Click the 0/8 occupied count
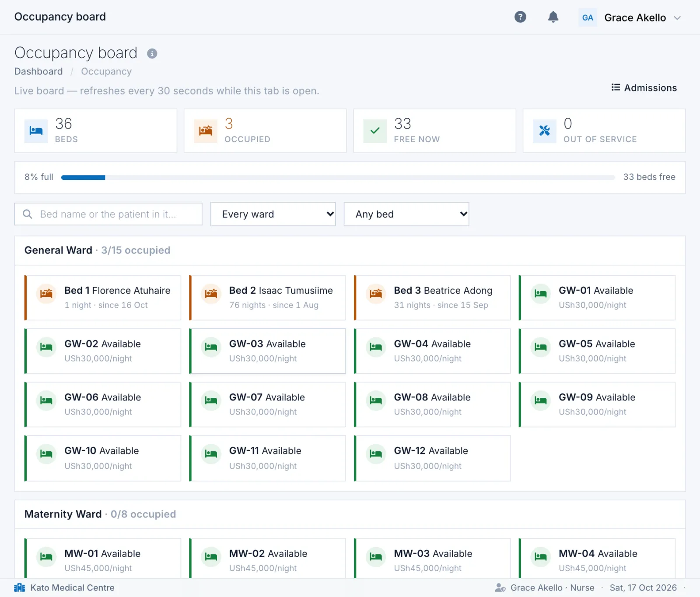The width and height of the screenshot is (700, 597). (x=143, y=514)
